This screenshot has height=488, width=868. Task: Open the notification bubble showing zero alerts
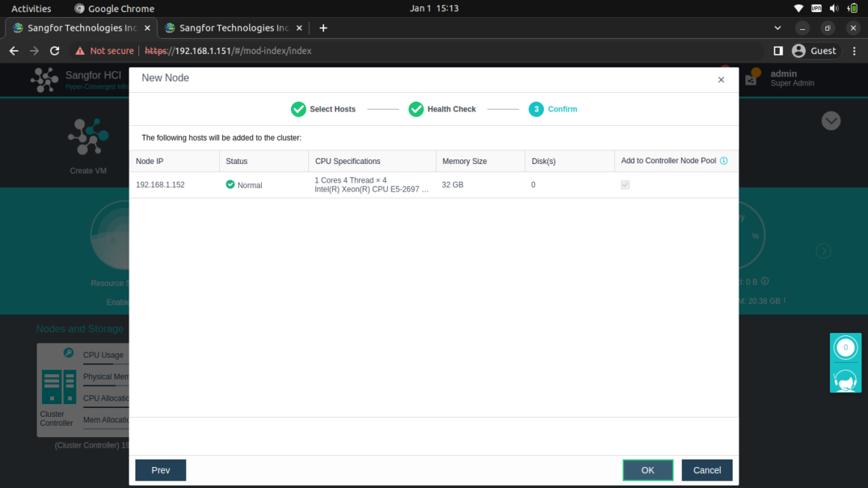pyautogui.click(x=846, y=347)
